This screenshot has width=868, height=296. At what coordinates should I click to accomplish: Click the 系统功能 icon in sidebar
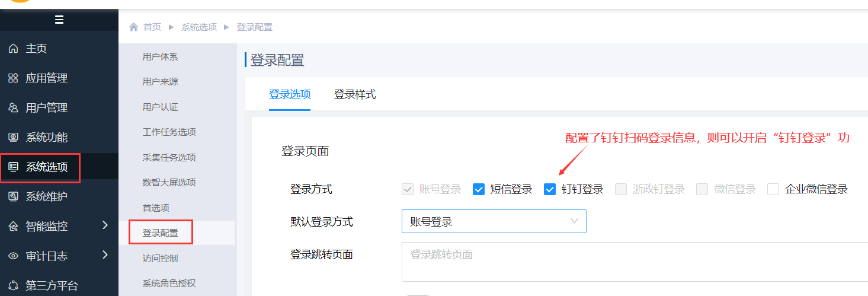click(x=13, y=138)
